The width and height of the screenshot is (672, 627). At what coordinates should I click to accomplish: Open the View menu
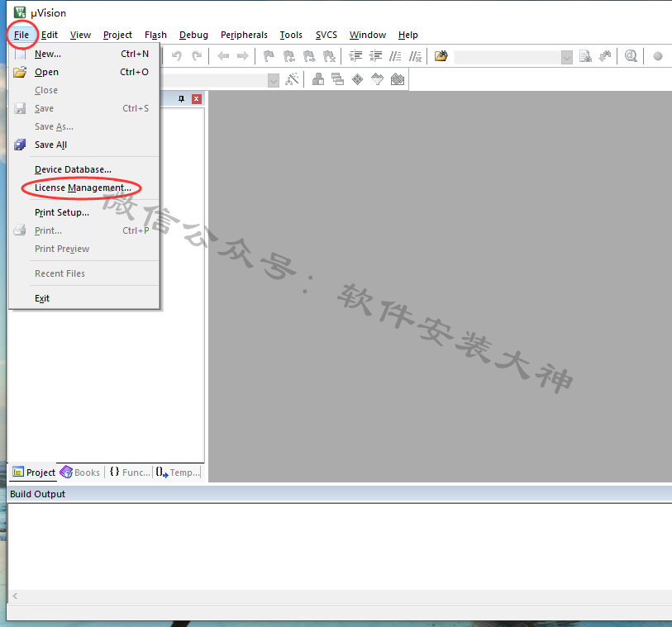pos(80,35)
